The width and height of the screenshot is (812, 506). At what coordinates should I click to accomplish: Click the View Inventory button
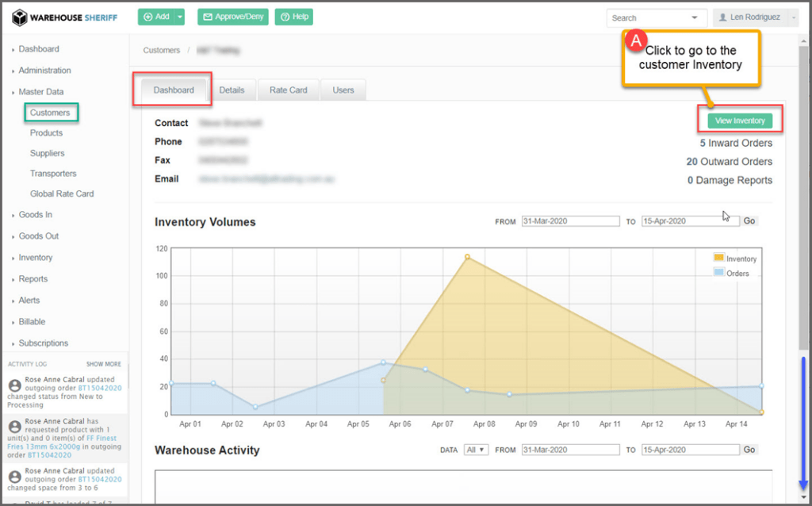point(739,121)
